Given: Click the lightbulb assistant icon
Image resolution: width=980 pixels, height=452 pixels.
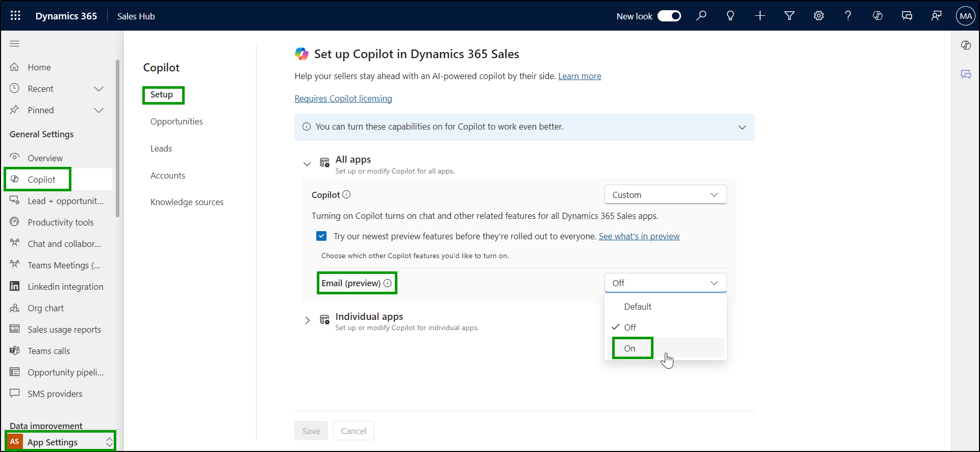Looking at the screenshot, I should pos(731,16).
